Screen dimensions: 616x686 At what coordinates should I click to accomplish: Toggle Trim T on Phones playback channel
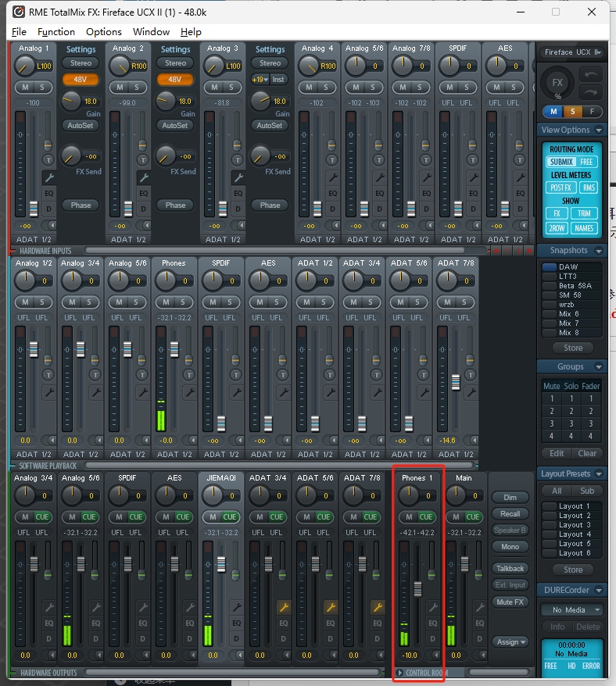(188, 375)
